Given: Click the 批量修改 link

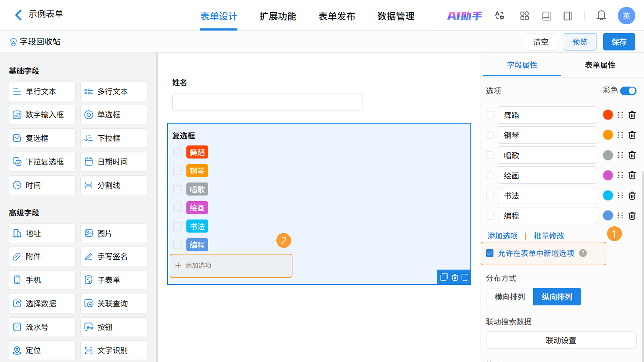Looking at the screenshot, I should tap(549, 236).
